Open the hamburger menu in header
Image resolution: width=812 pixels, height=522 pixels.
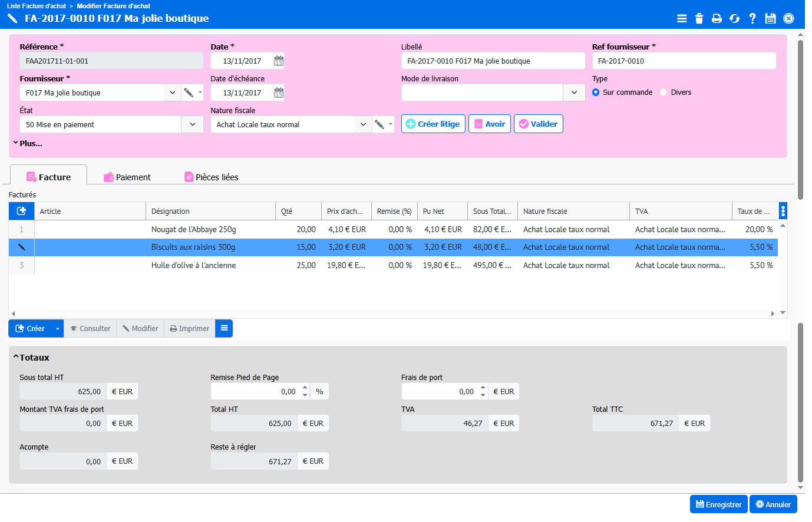point(682,18)
